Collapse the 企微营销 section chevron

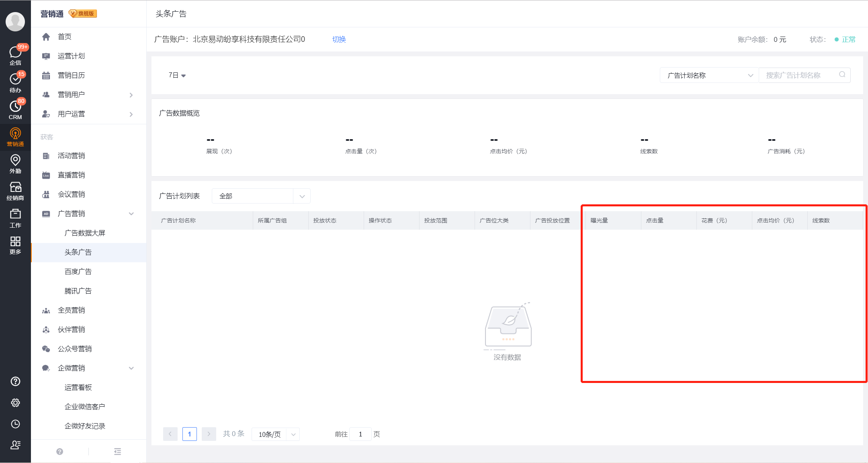point(131,368)
